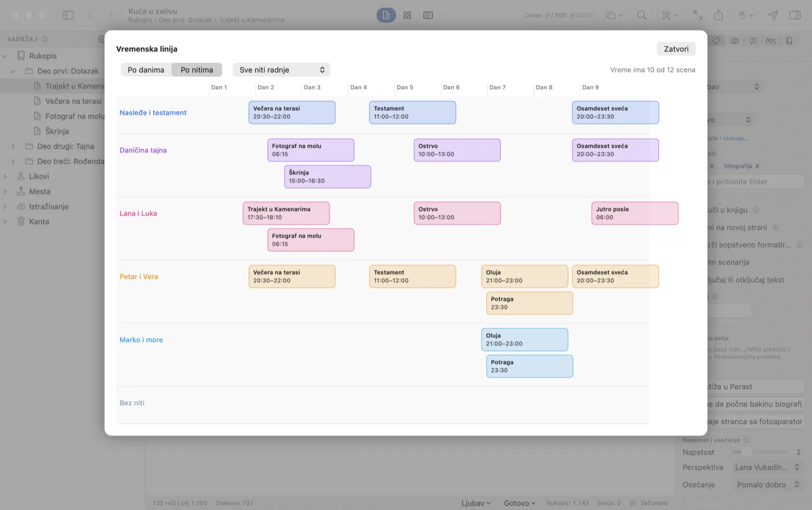Click the send paper plane icon
This screenshot has width=812, height=510.
[x=772, y=15]
